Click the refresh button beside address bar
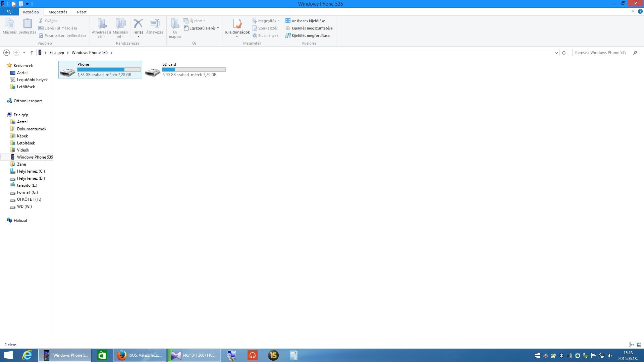The height and width of the screenshot is (362, 644). [x=564, y=53]
